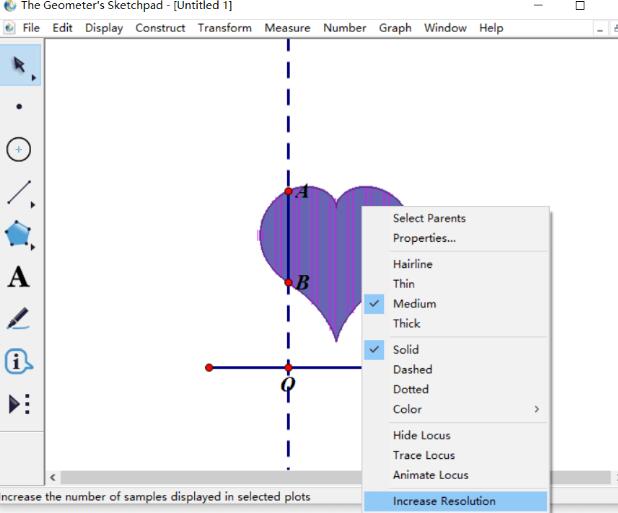The width and height of the screenshot is (618, 513).
Task: Set line style to Dotted
Action: click(x=456, y=389)
